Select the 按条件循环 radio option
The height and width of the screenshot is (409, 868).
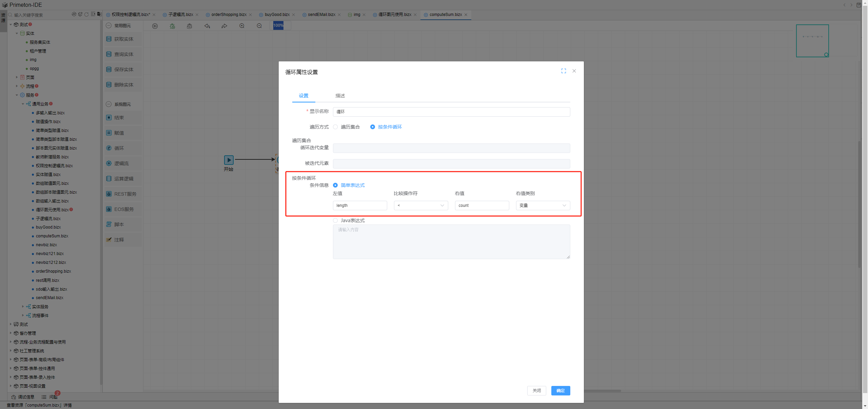373,127
